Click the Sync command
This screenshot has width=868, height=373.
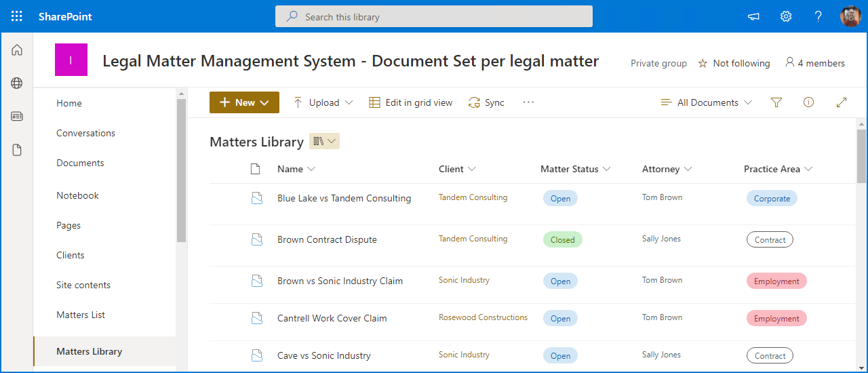[x=486, y=102]
